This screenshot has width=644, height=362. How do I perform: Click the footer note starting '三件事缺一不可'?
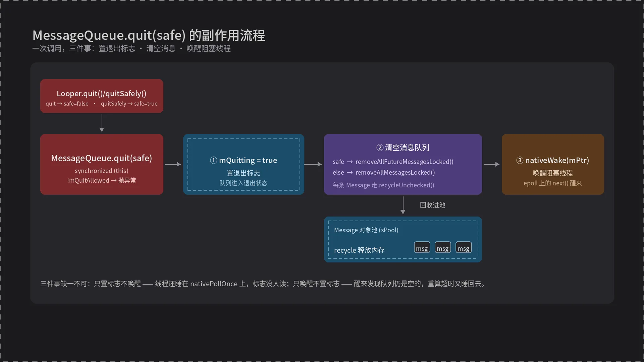pos(263,284)
